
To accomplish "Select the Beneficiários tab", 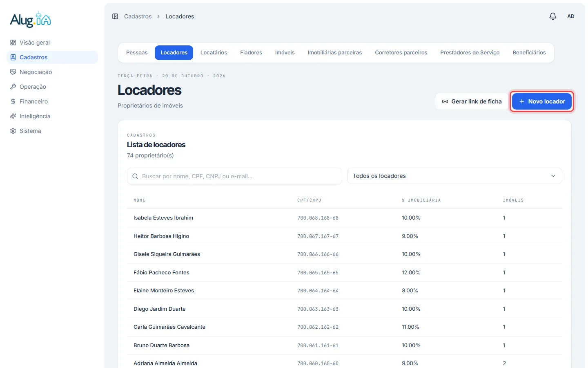I will 529,53.
